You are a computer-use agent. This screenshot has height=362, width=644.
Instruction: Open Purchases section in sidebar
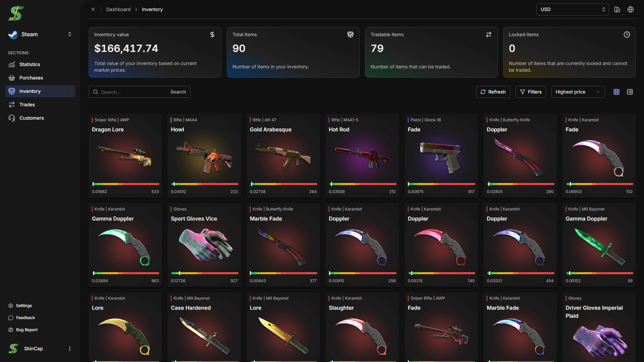40,78
